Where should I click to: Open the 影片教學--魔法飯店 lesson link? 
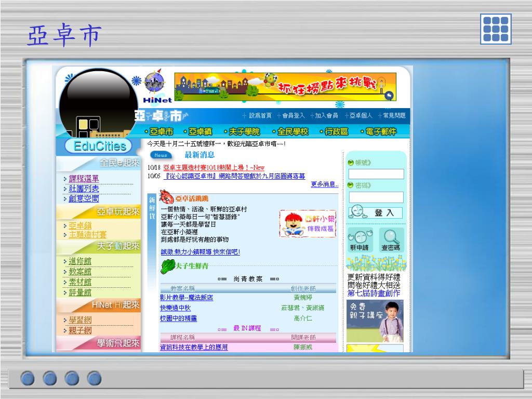click(x=187, y=298)
